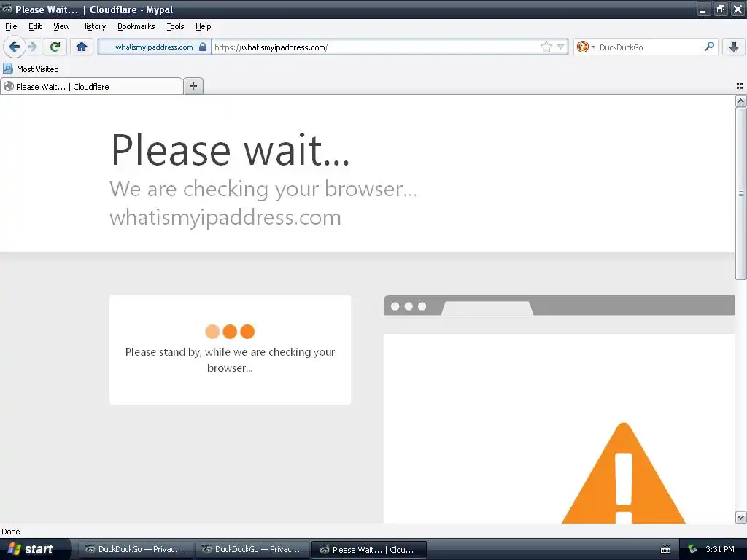The height and width of the screenshot is (560, 747).
Task: Click whatismyipaddress.com identity box
Action: pos(155,47)
